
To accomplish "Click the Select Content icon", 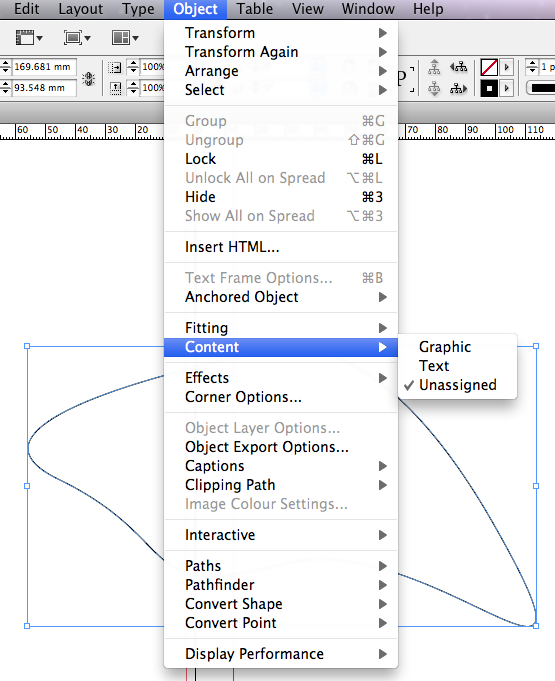I will [x=434, y=89].
